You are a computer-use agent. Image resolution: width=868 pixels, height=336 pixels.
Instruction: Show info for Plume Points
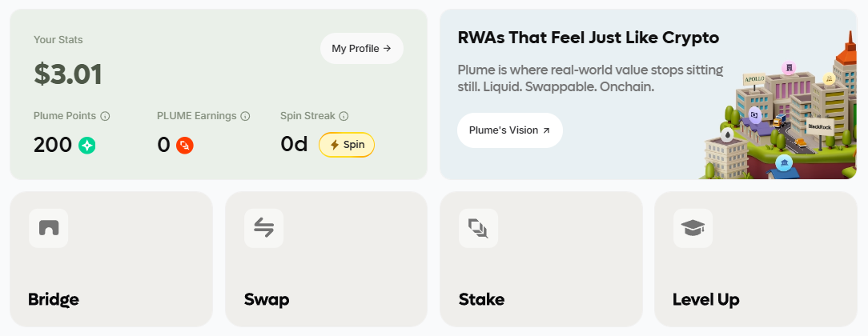click(105, 116)
